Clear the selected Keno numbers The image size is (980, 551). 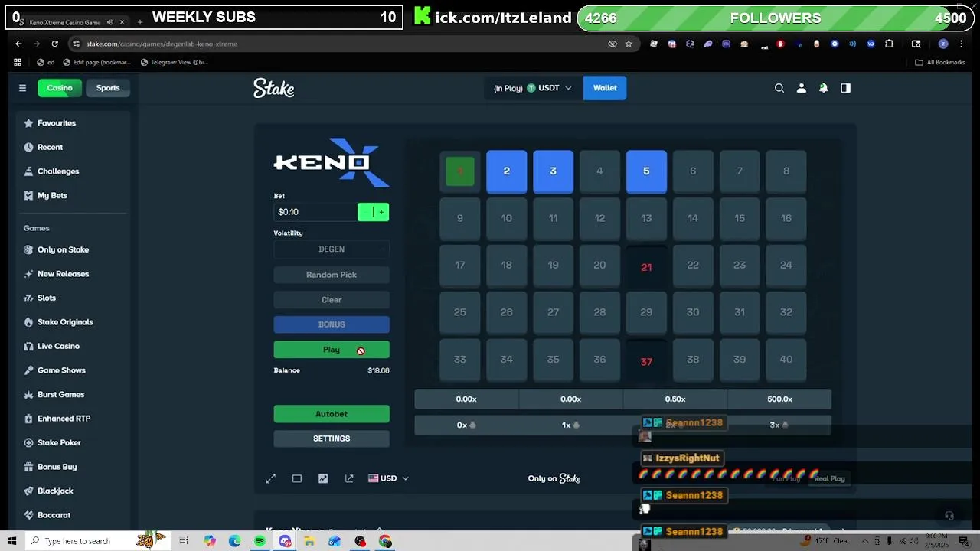(332, 300)
